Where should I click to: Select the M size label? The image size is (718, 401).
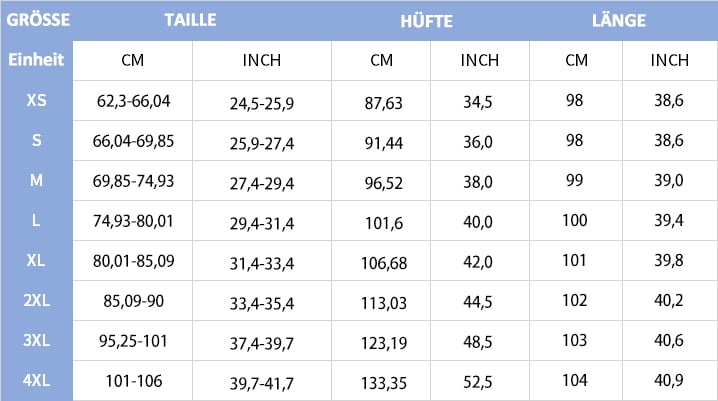(x=36, y=180)
